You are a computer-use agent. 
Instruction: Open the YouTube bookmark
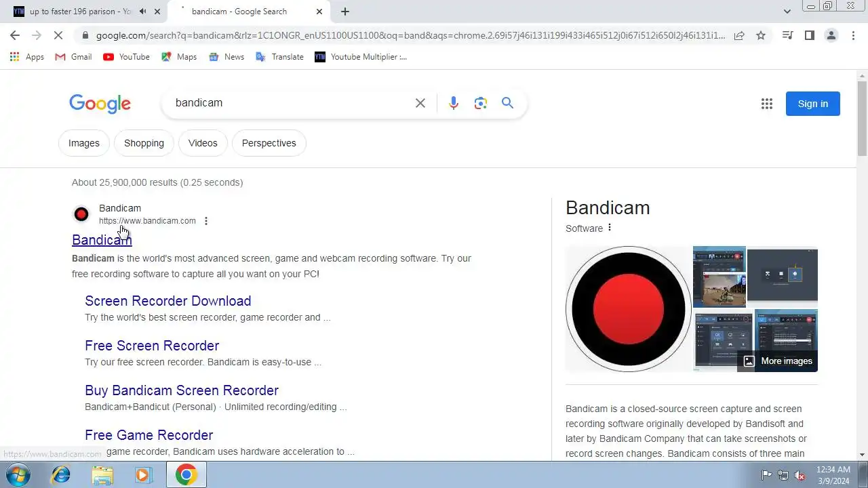click(x=126, y=57)
